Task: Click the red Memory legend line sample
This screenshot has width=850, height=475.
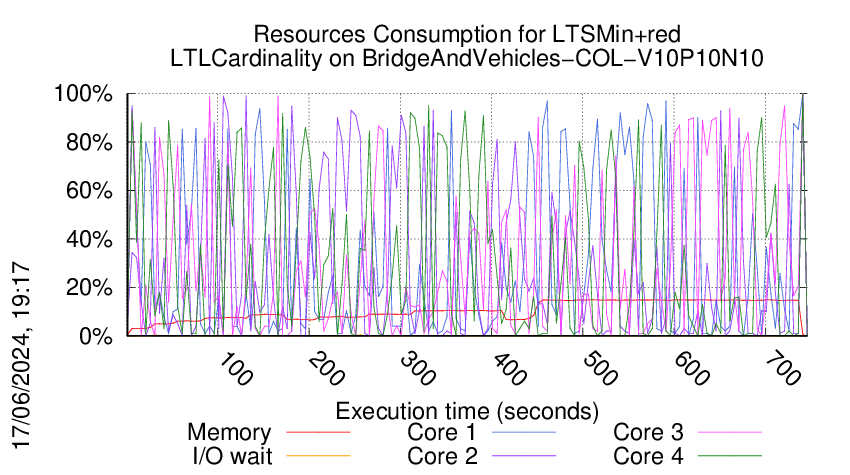Action: [318, 432]
